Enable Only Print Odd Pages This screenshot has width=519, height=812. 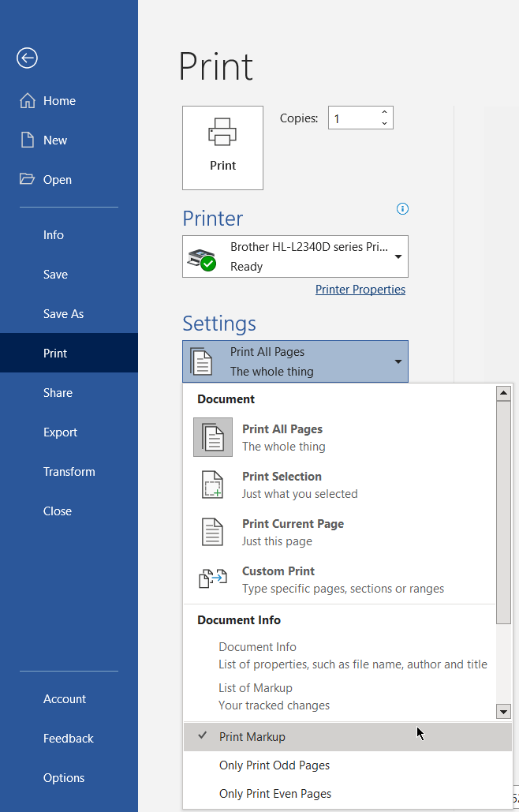pos(348,765)
